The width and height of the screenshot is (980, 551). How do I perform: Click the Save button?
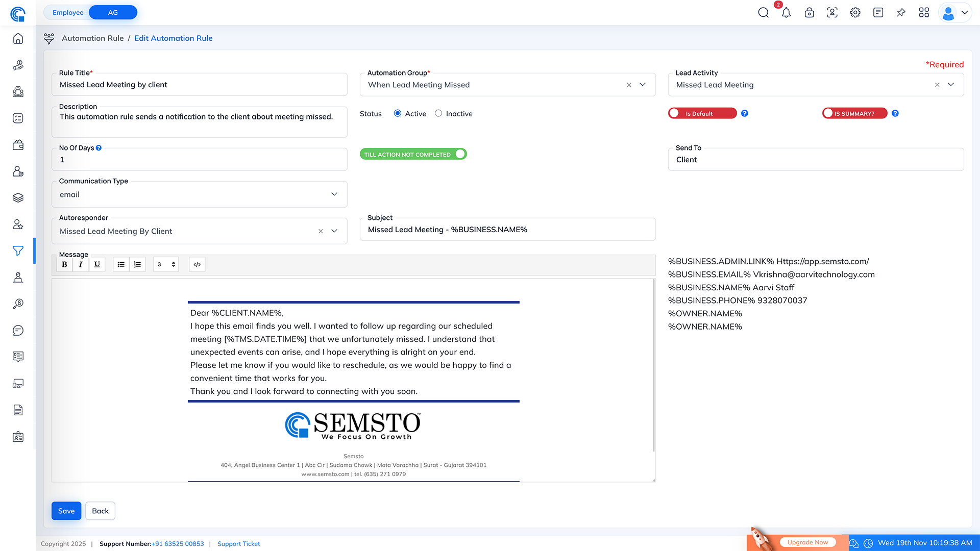[66, 511]
